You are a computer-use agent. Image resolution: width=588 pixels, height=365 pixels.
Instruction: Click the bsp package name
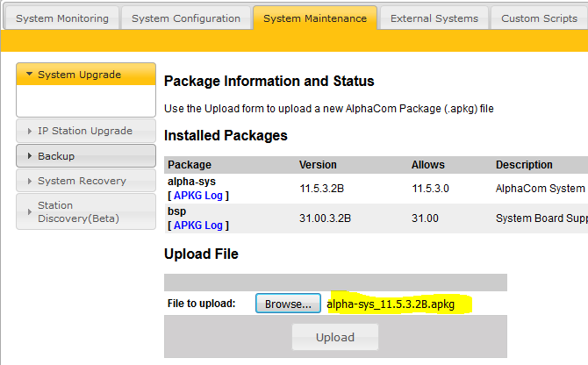[177, 212]
